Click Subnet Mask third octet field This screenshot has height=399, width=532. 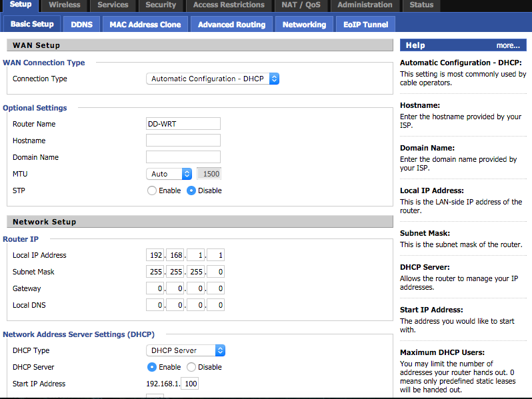(195, 272)
